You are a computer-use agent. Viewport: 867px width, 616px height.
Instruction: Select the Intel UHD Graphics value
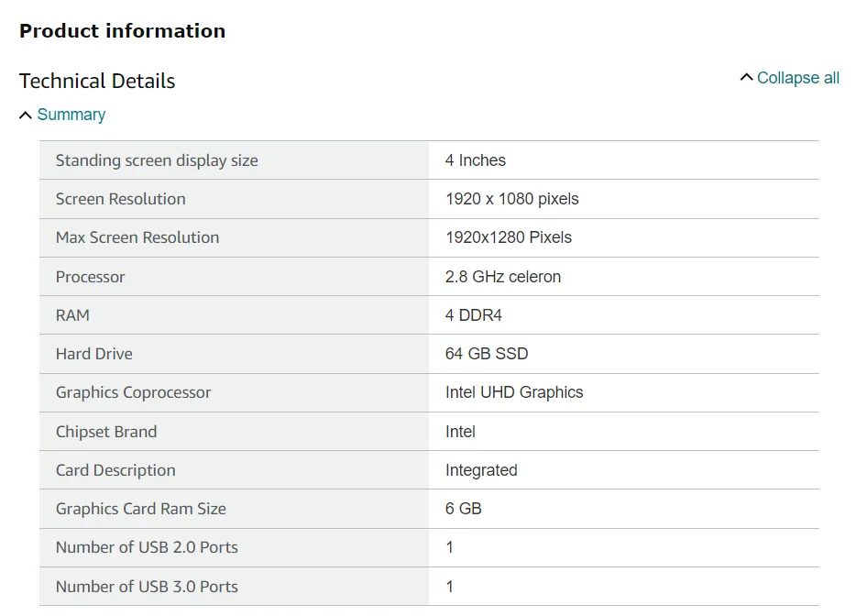(514, 392)
